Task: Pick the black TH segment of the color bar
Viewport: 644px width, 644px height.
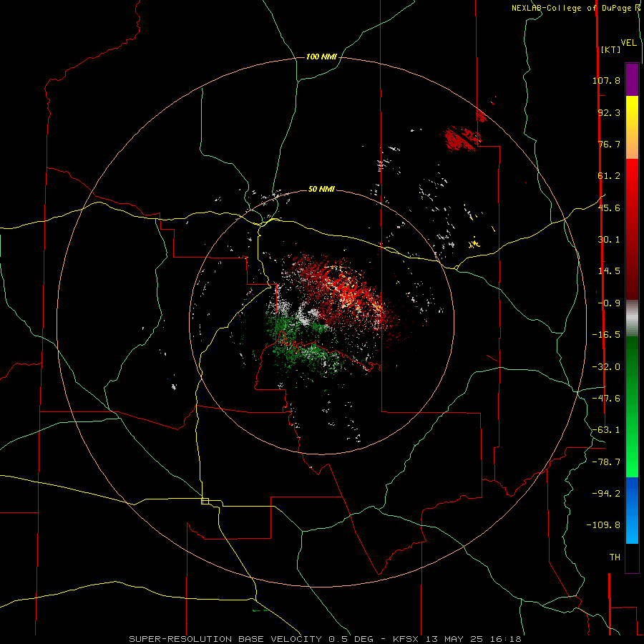Action: (632, 558)
